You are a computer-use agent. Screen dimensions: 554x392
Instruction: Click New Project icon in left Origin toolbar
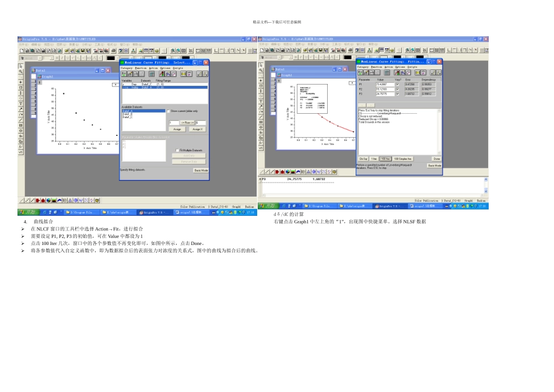(22, 51)
